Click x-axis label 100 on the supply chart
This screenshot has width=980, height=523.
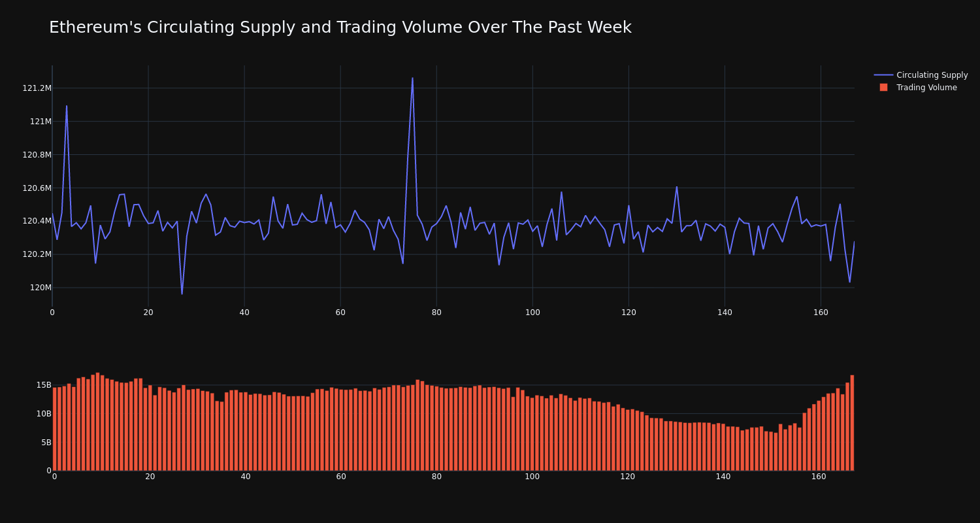[x=532, y=312]
